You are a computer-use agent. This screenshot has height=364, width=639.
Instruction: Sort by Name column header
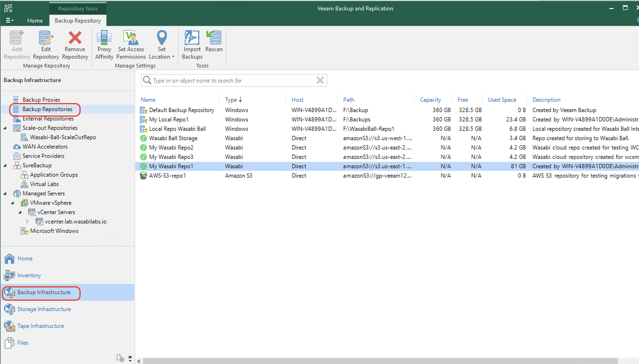click(148, 100)
